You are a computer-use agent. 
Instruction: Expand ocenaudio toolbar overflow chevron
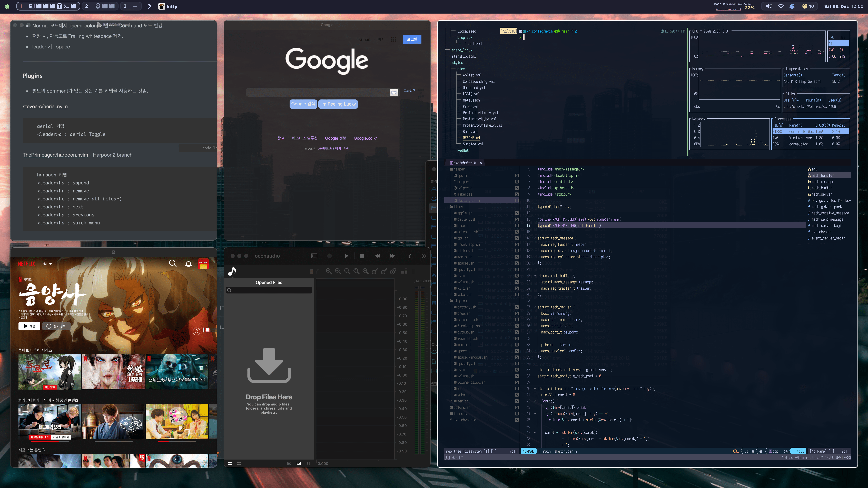coord(423,256)
